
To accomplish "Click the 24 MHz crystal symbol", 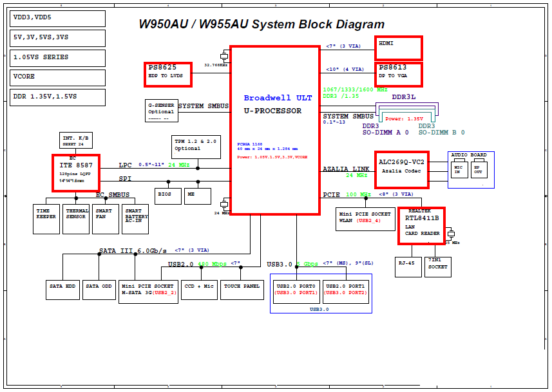I will [224, 204].
